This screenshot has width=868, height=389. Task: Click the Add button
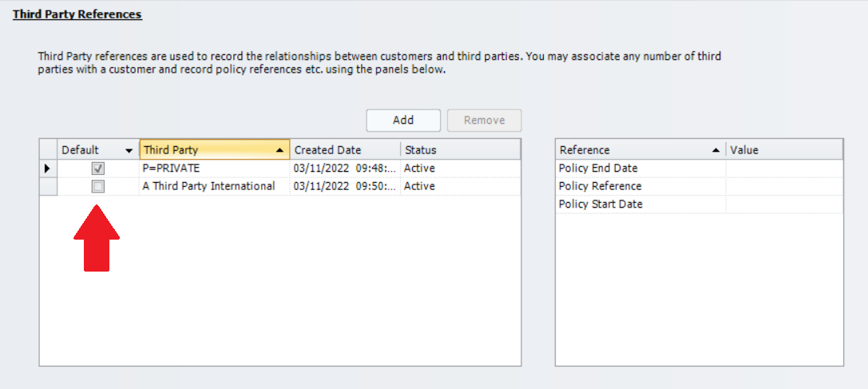[403, 121]
